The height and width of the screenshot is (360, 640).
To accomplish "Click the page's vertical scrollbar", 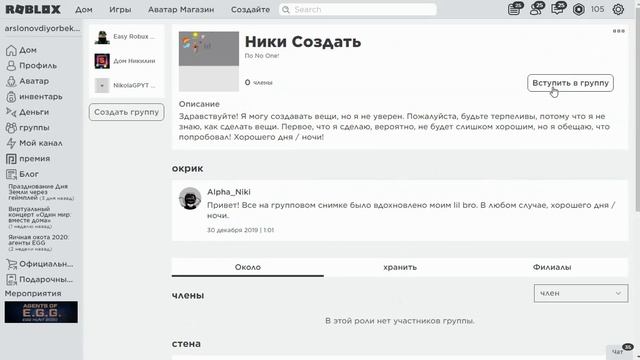I will (x=637, y=110).
